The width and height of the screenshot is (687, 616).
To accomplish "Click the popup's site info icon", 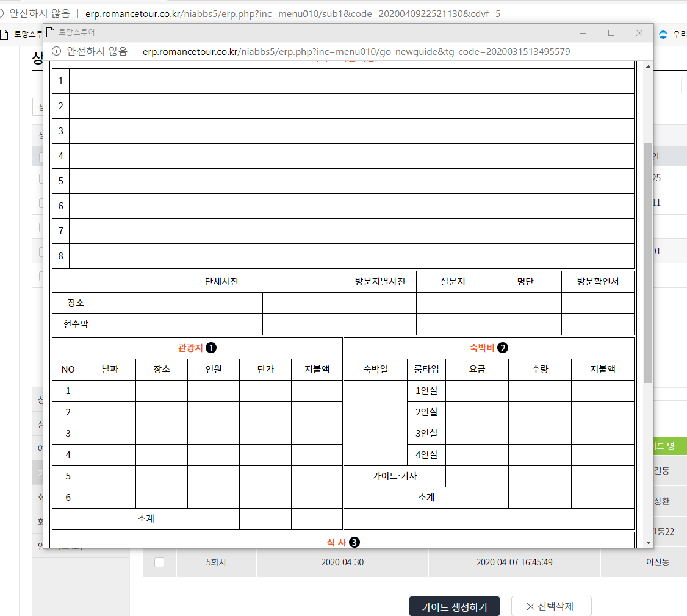I will pos(57,51).
